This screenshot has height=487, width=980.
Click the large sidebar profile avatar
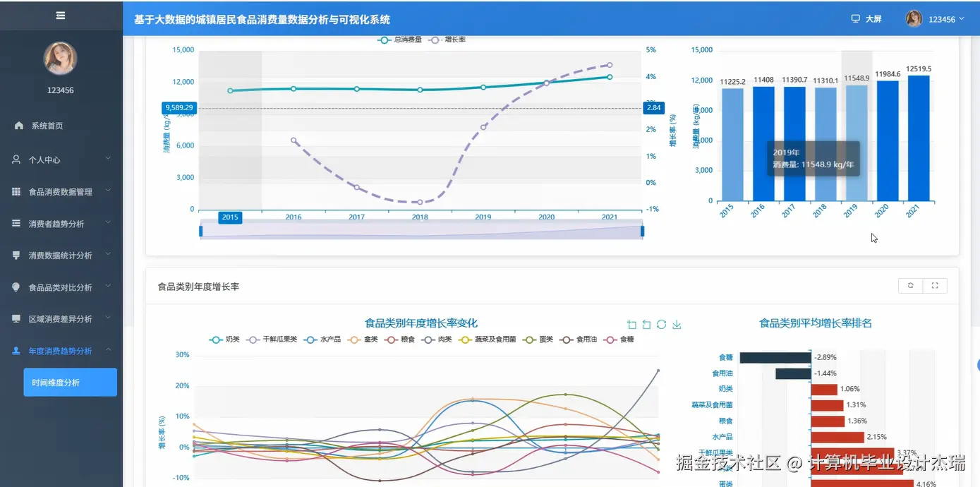pos(61,58)
